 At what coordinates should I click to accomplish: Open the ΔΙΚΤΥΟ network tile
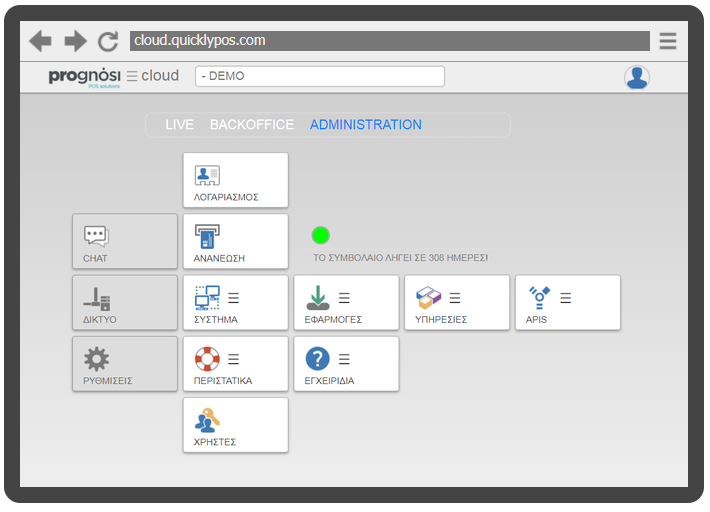click(x=124, y=302)
